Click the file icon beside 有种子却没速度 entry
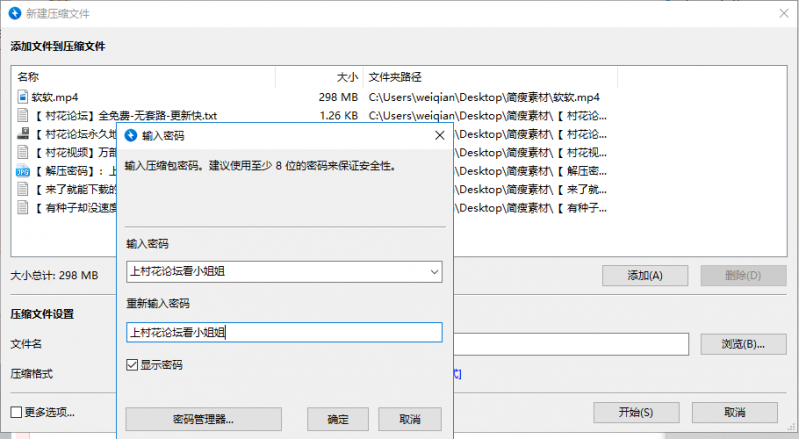799x439 pixels. click(x=22, y=208)
